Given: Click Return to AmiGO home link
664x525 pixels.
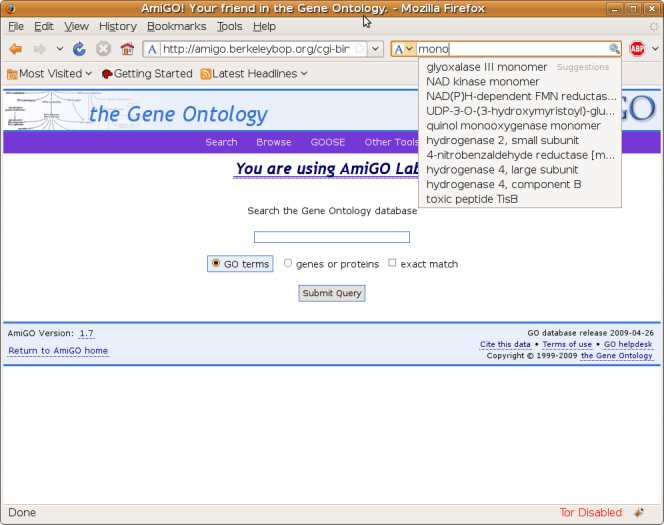Looking at the screenshot, I should click(x=58, y=351).
